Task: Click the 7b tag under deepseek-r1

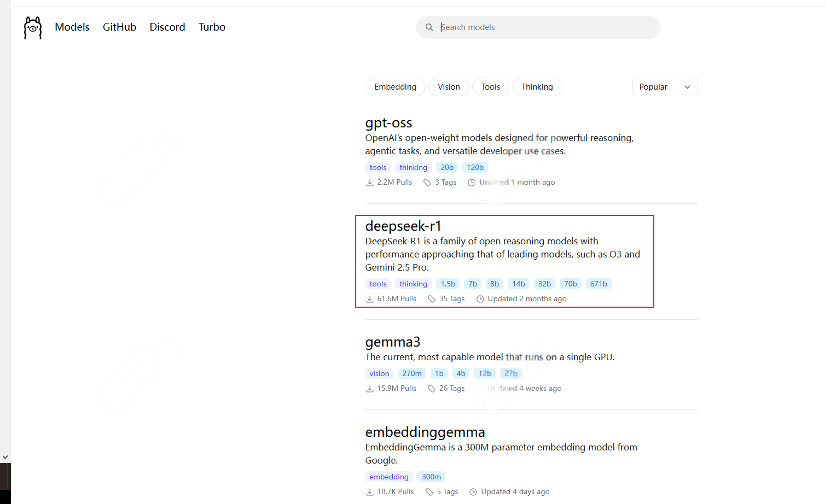Action: point(473,284)
